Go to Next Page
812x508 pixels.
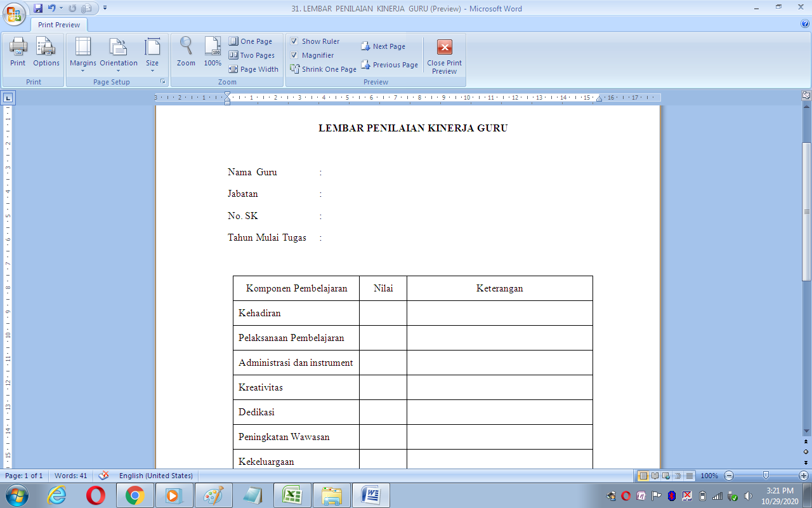pyautogui.click(x=383, y=46)
